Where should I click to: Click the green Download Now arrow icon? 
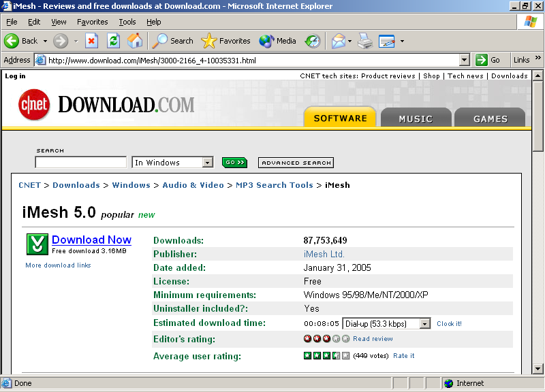(x=37, y=244)
